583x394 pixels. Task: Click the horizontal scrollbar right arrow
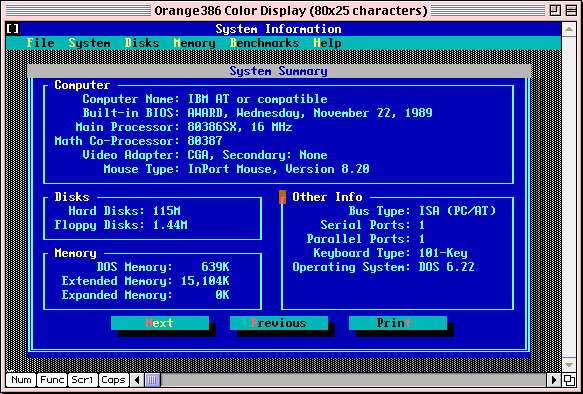pos(554,380)
